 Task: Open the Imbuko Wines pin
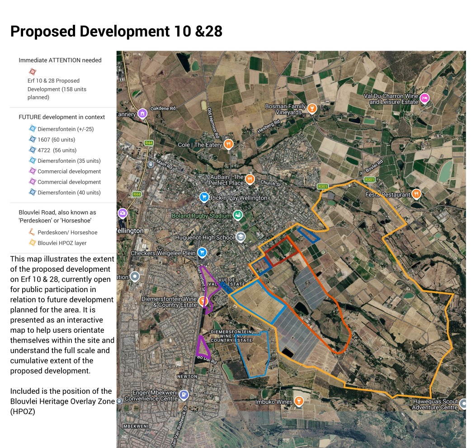coord(299,401)
